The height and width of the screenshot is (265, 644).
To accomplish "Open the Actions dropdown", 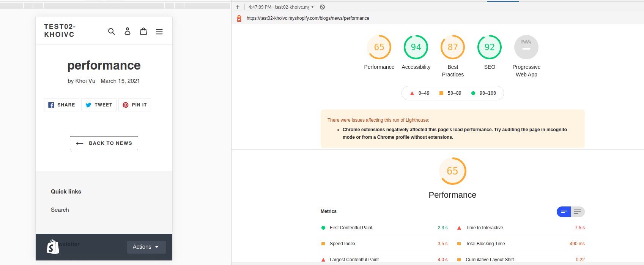I will pos(146,247).
